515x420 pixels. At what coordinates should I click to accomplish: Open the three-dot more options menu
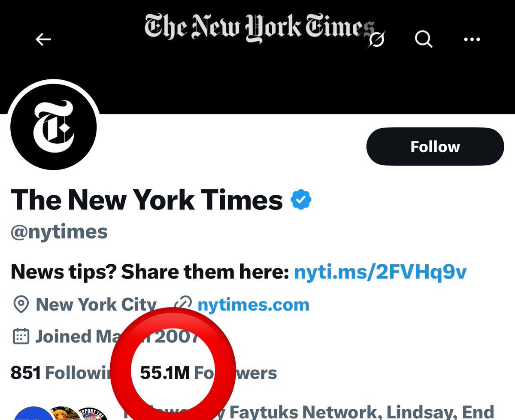coord(472,40)
